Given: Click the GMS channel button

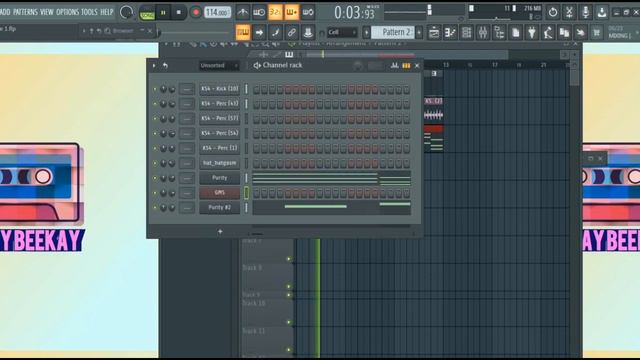Looking at the screenshot, I should coord(220,193).
